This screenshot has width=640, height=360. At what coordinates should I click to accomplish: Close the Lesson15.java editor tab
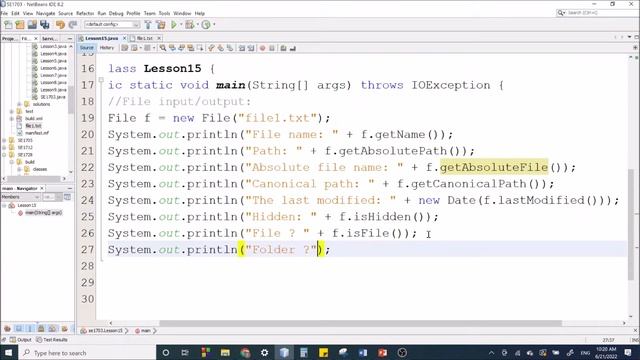[x=124, y=38]
